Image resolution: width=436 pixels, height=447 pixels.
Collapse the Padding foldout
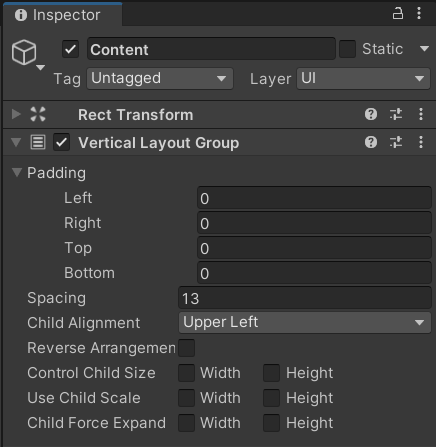click(17, 172)
